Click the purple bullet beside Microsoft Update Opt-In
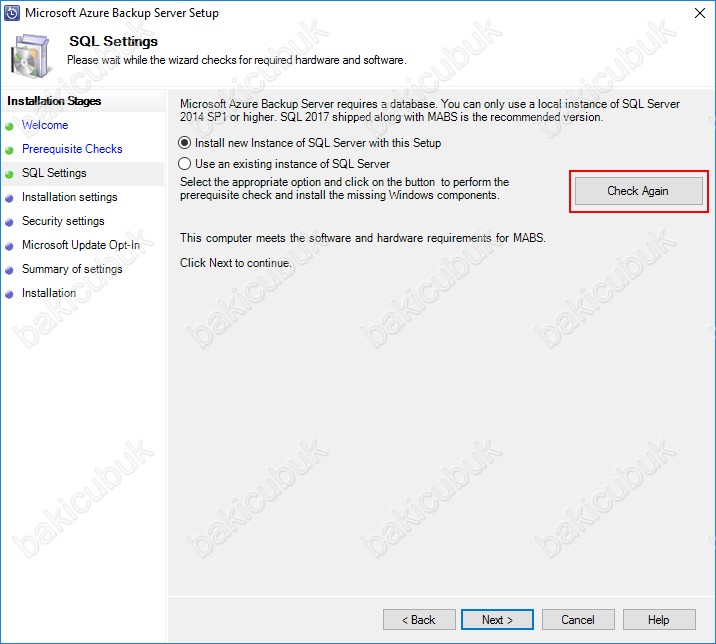 (x=9, y=247)
